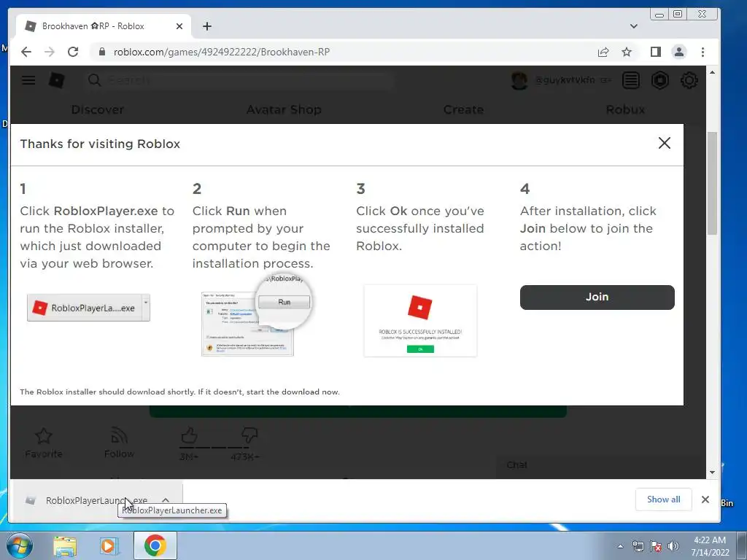View site information via the lock icon
Viewport: 747px width, 560px height.
(101, 52)
